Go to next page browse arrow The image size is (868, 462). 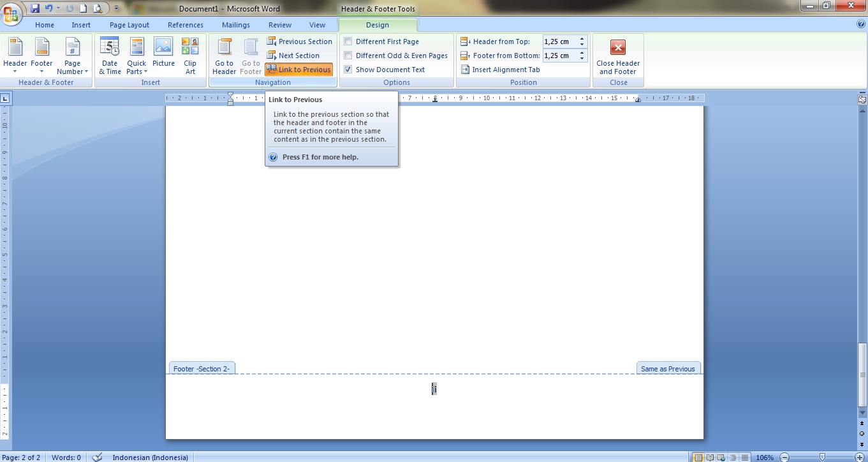862,443
